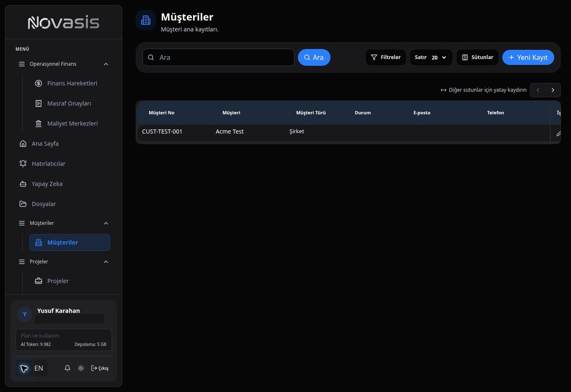This screenshot has width=571, height=392.
Task: Navigate to Ana Sayfa
Action: coord(64,144)
